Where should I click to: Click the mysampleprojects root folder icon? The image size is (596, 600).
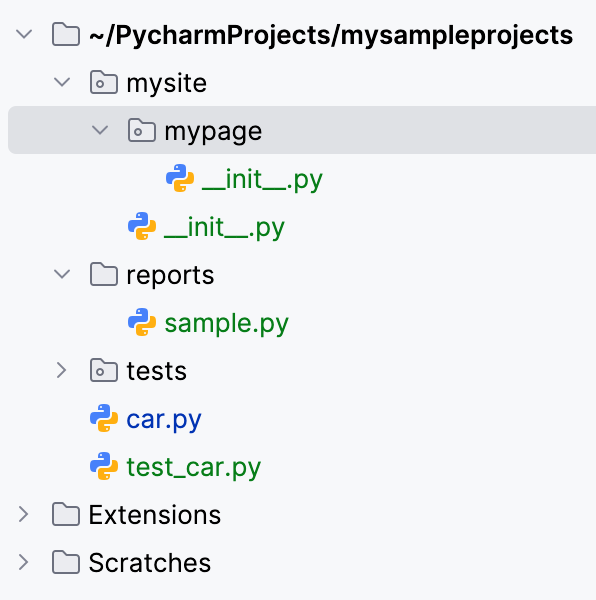[x=66, y=34]
